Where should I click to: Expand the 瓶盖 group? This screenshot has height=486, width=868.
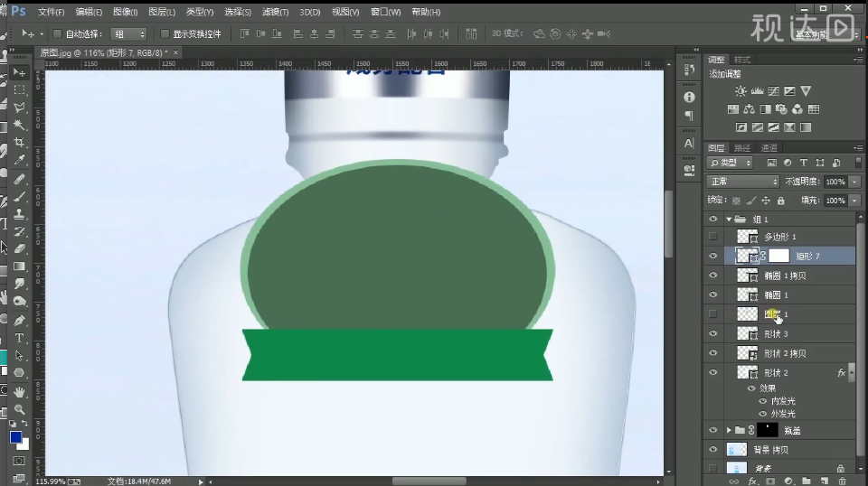(729, 430)
